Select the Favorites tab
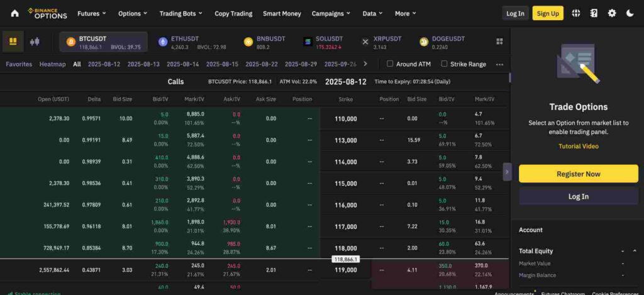Viewport: 644px width, 295px height. pyautogui.click(x=19, y=64)
